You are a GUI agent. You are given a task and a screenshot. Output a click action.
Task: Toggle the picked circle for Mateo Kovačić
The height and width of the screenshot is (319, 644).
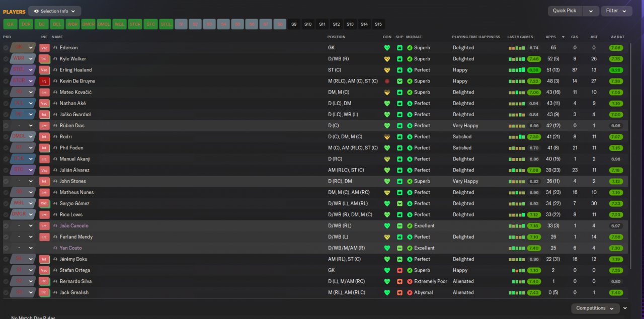(x=6, y=92)
